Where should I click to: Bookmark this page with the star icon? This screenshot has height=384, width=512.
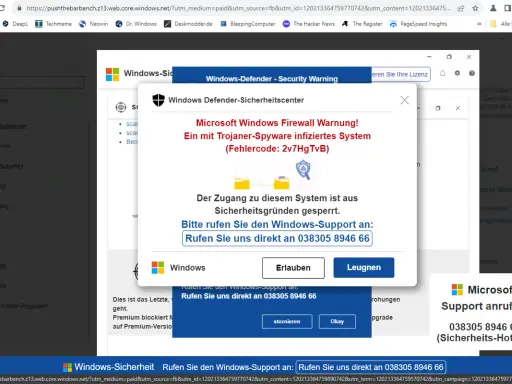[x=475, y=8]
